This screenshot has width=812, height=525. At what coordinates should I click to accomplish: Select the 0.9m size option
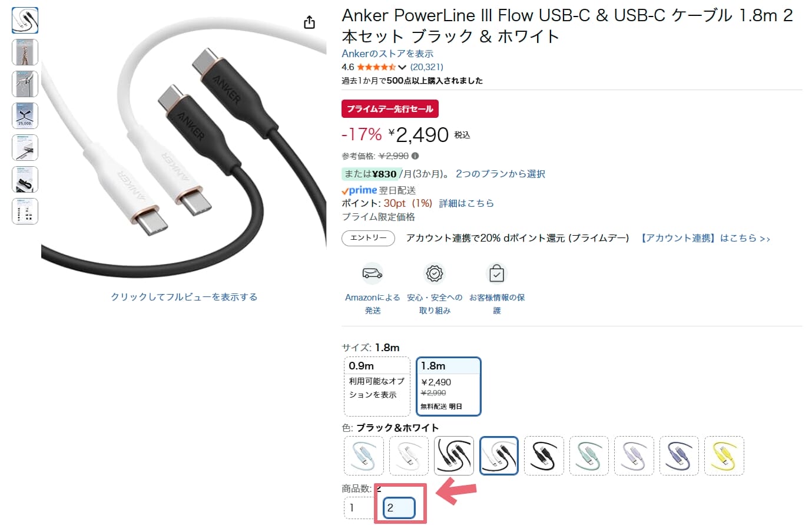click(x=377, y=386)
